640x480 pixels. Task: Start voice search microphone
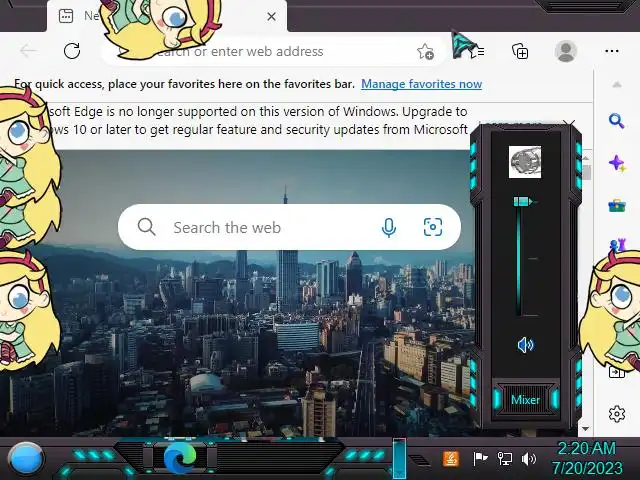point(389,227)
